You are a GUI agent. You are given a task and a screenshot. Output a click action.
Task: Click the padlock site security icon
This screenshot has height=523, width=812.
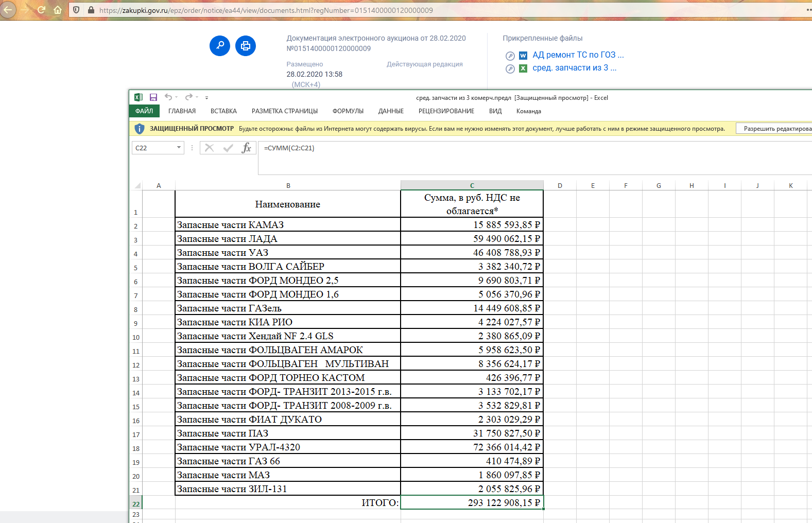click(91, 10)
